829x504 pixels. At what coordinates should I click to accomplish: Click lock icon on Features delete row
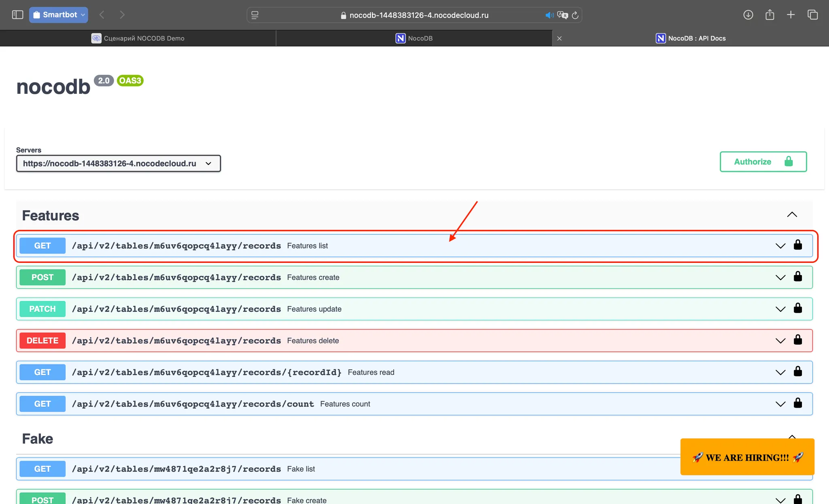tap(797, 340)
